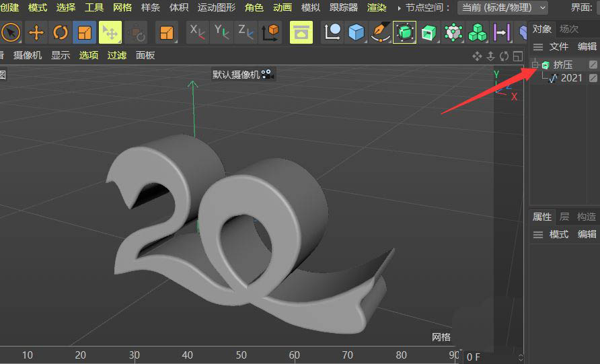Open the Object manager 文件 menu
This screenshot has height=364, width=600.
click(559, 46)
